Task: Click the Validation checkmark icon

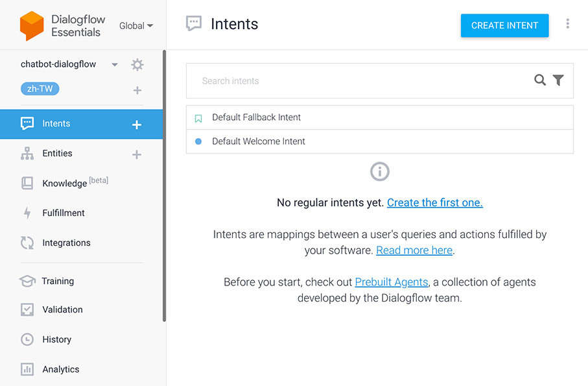Action: (x=27, y=309)
